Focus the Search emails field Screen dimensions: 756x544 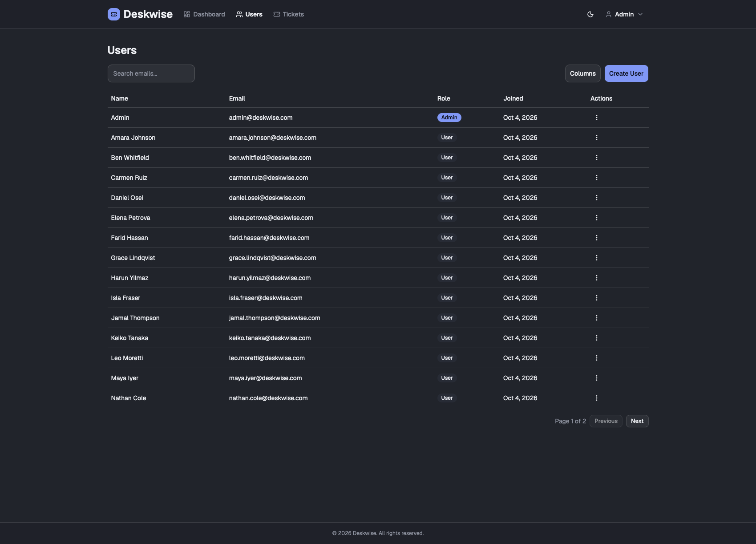pyautogui.click(x=151, y=73)
